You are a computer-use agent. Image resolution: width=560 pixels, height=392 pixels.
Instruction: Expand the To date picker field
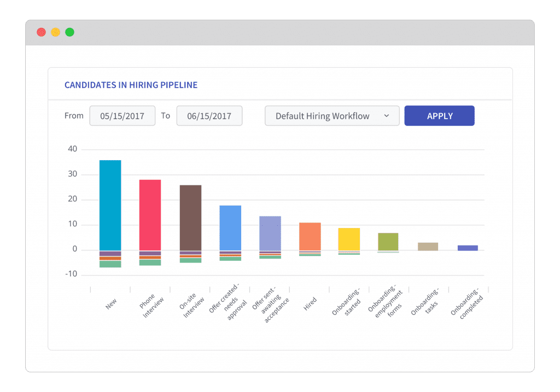point(209,115)
